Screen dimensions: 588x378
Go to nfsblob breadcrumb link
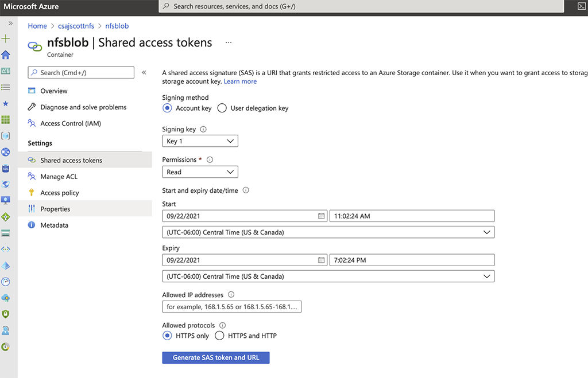(x=117, y=26)
